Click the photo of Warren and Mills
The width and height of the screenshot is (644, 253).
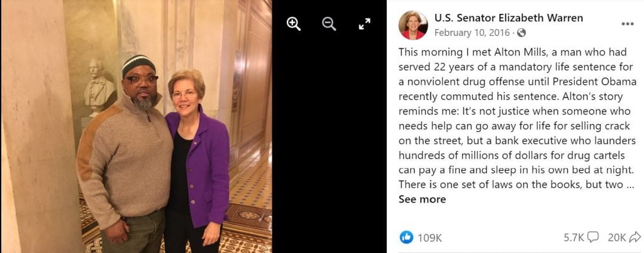point(136,126)
